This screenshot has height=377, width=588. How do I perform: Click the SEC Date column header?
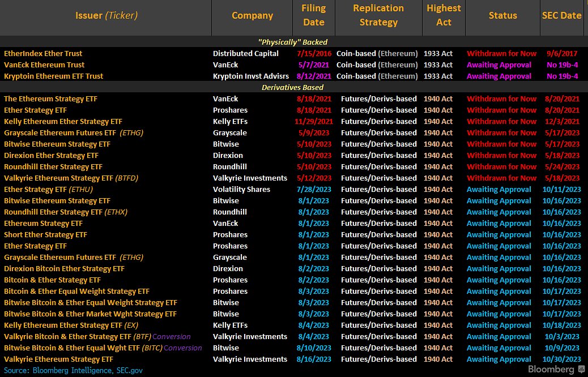point(561,15)
